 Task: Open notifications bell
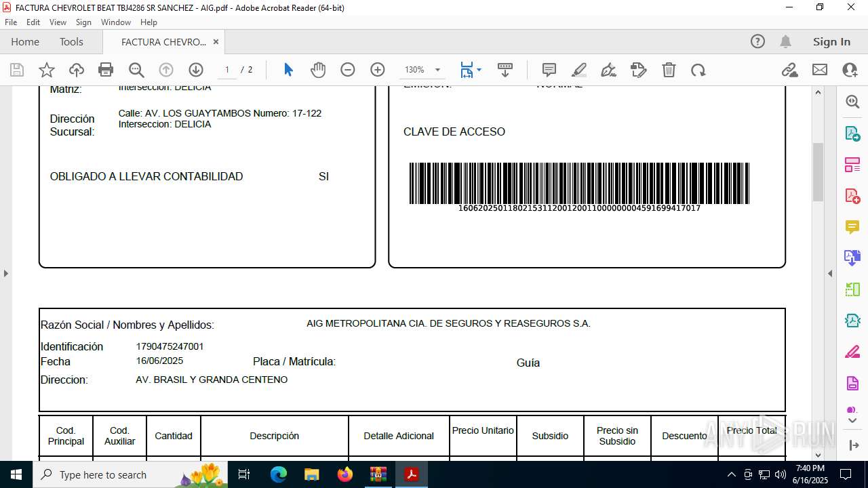point(785,42)
